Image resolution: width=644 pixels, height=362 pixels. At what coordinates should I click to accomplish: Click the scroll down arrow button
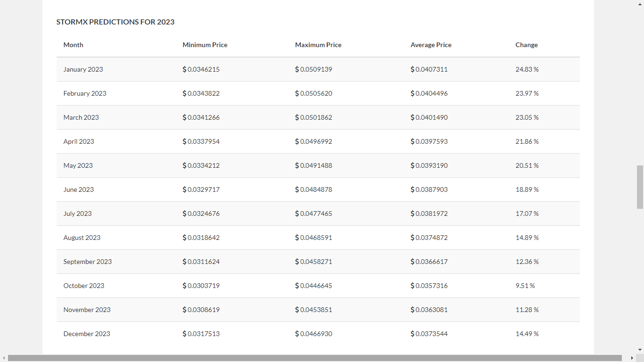[640, 350]
